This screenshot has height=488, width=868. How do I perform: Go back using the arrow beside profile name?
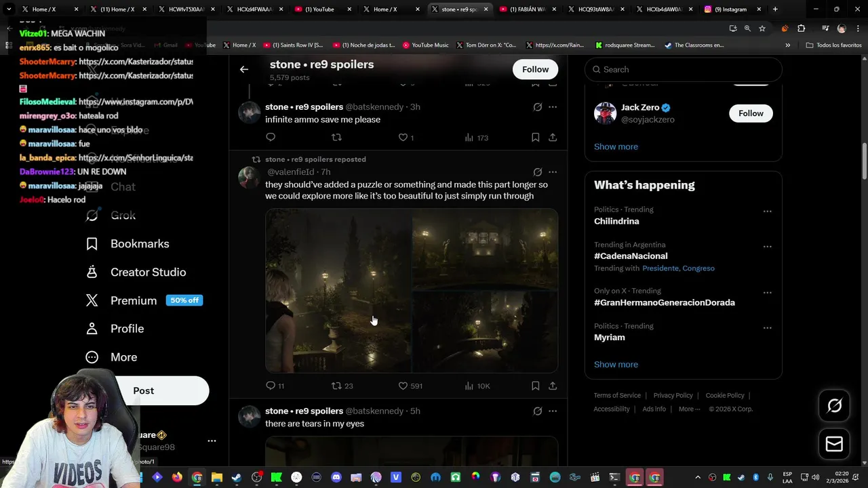pyautogui.click(x=244, y=69)
